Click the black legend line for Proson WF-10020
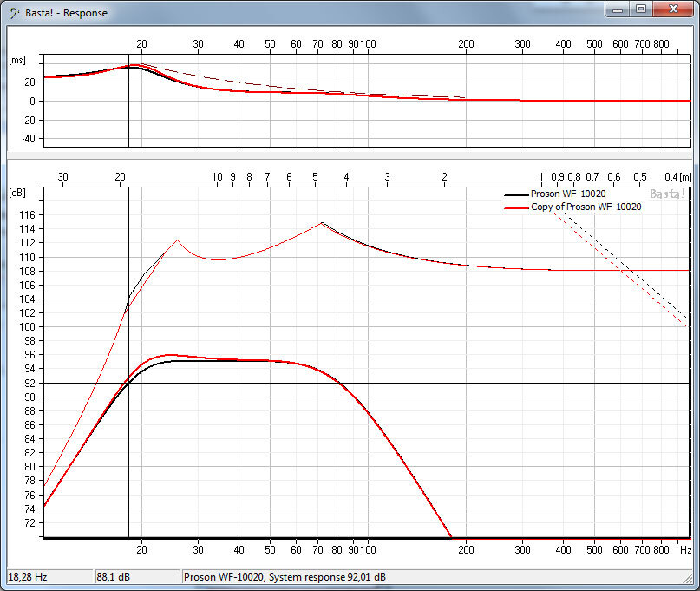This screenshot has width=700, height=591. [x=516, y=195]
